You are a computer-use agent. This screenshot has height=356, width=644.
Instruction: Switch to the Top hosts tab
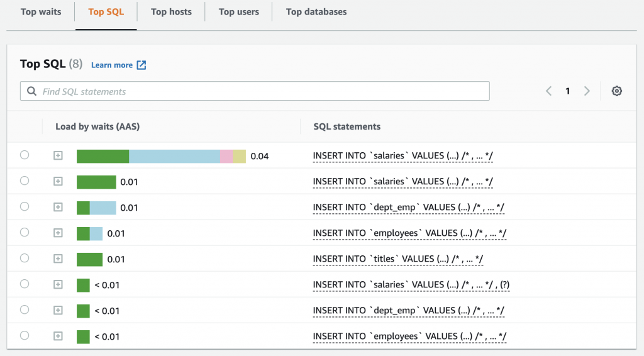pyautogui.click(x=171, y=12)
